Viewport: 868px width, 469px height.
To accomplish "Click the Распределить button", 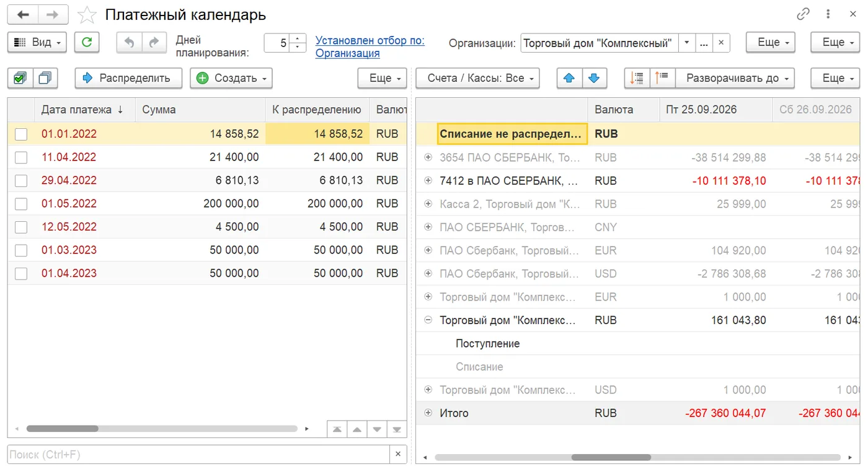I will point(128,78).
